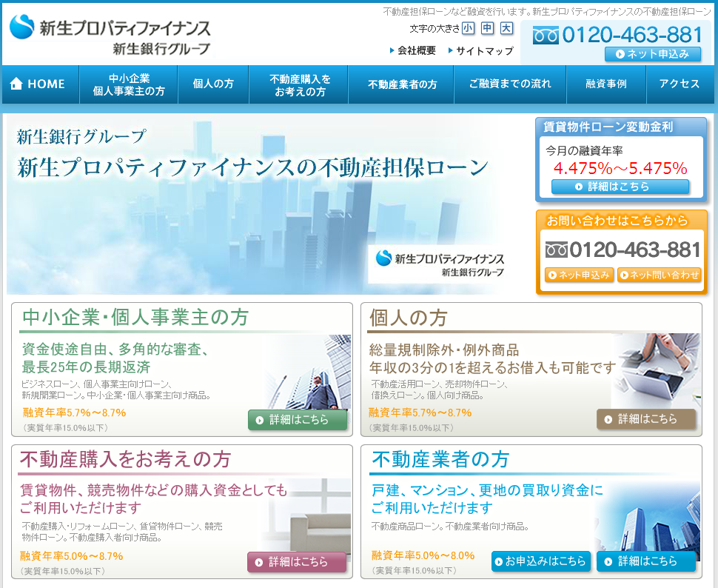Click the arrow icon on お申込みはこちら
This screenshot has width=718, height=588.
tap(499, 562)
